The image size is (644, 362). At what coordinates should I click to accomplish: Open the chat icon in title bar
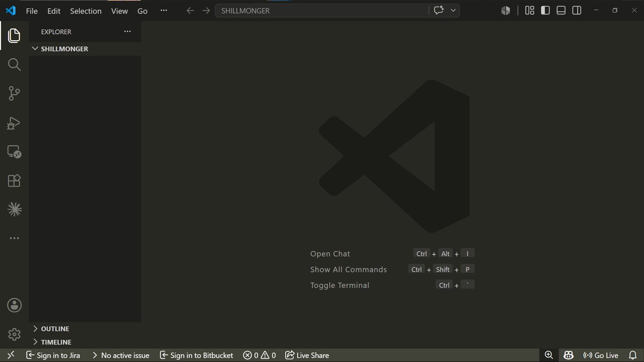pyautogui.click(x=439, y=11)
